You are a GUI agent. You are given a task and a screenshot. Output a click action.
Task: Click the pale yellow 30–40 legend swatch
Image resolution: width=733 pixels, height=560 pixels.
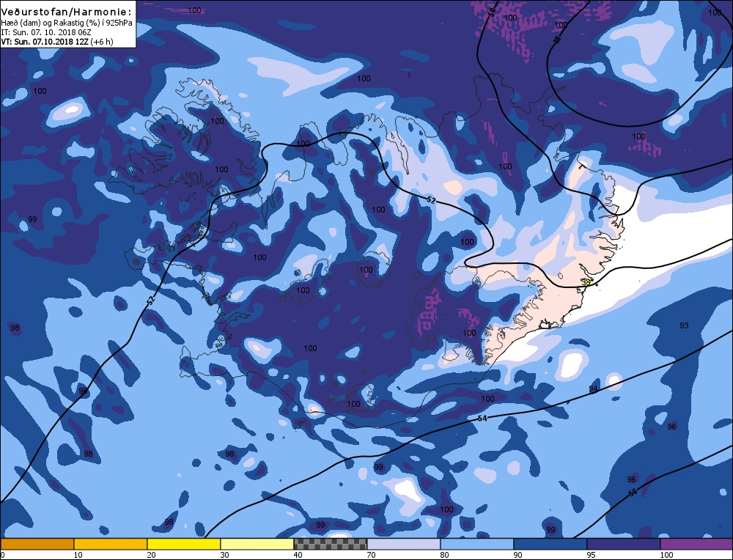(257, 544)
